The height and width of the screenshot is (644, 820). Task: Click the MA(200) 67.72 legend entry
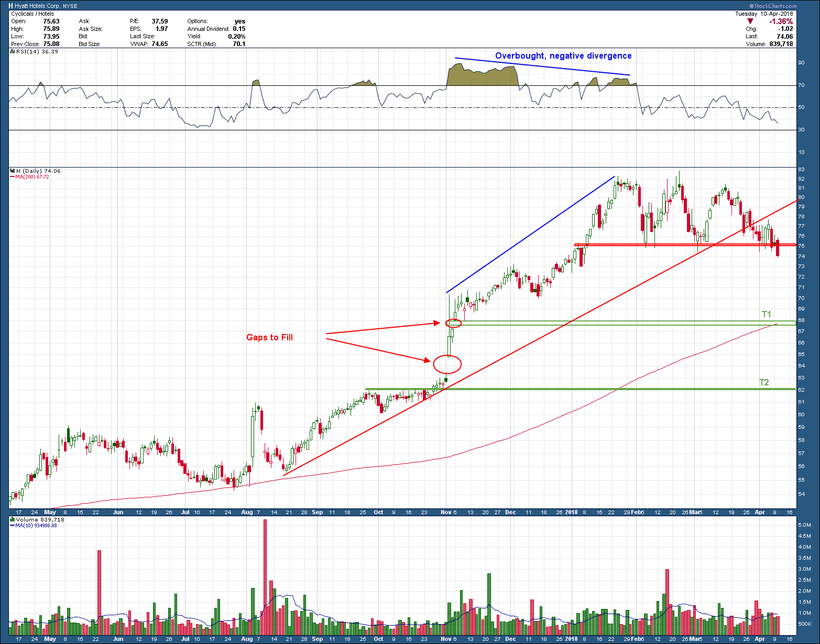click(30, 177)
